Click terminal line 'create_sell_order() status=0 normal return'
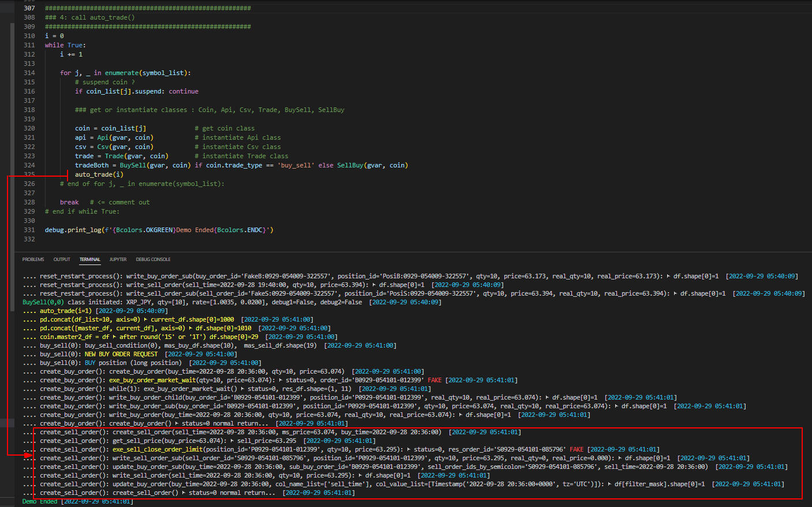Image resolution: width=812 pixels, height=507 pixels. click(x=189, y=493)
